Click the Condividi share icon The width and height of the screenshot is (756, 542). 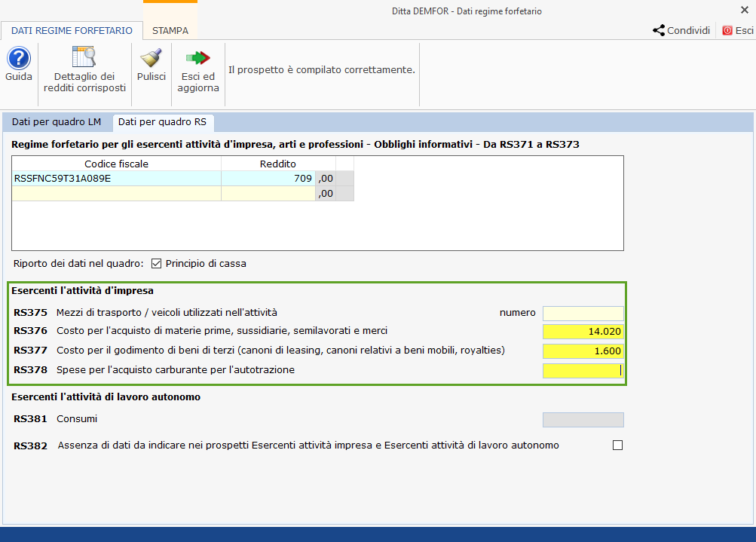[659, 31]
